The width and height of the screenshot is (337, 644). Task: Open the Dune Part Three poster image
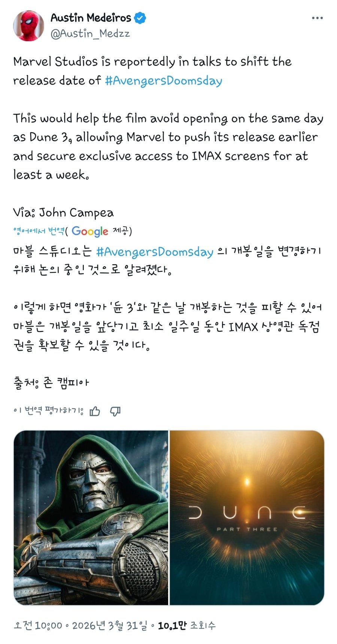[x=247, y=517]
